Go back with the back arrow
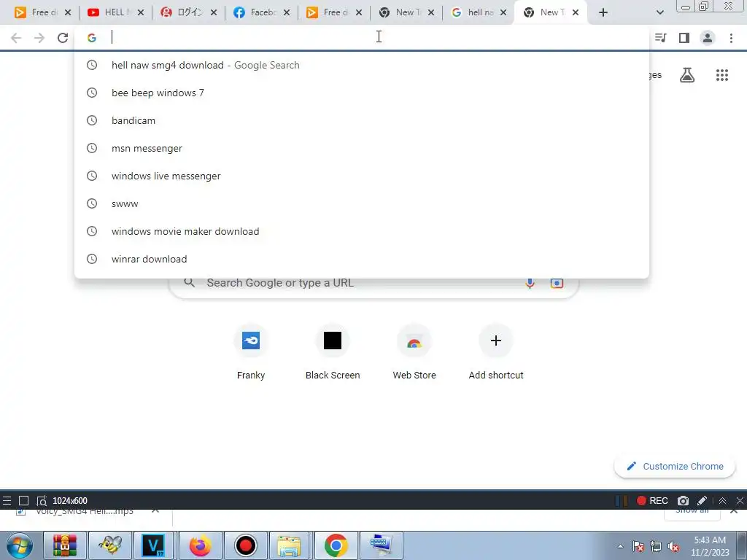The width and height of the screenshot is (747, 560). point(16,38)
